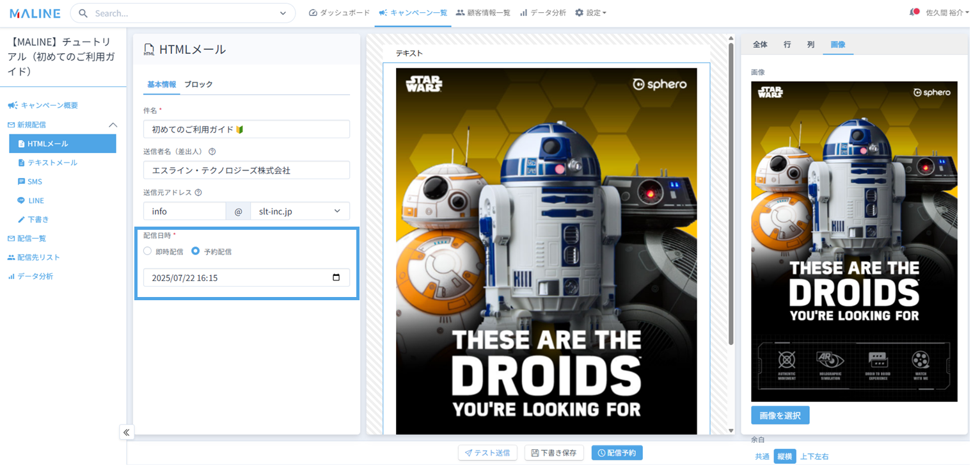
Task: Choose the 縦横 margin option
Action: [784, 456]
